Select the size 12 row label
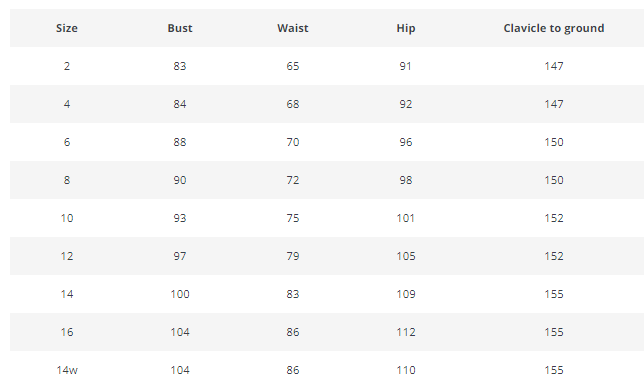Screen dimensions: 644x385 coord(67,256)
